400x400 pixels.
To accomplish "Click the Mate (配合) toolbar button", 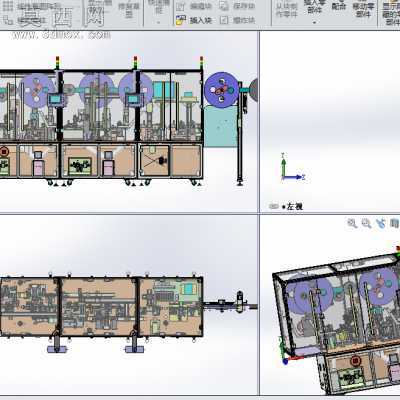I will 339,6.
